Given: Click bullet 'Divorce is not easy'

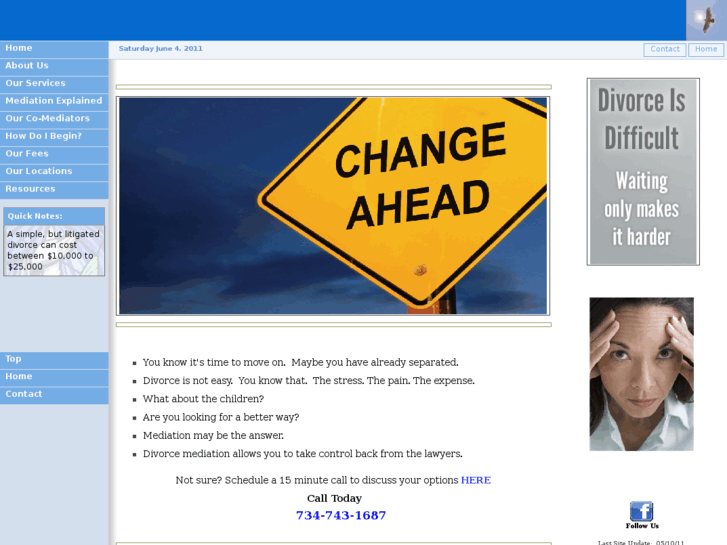Looking at the screenshot, I should [x=309, y=381].
